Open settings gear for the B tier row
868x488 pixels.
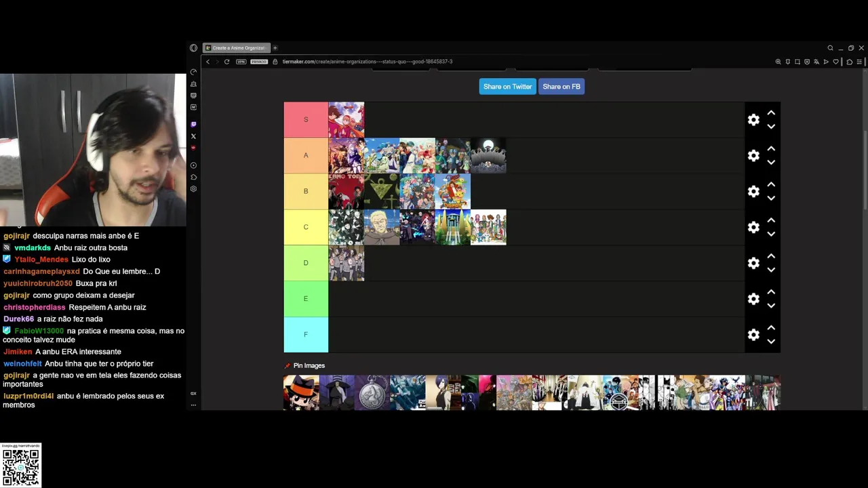pyautogui.click(x=753, y=192)
